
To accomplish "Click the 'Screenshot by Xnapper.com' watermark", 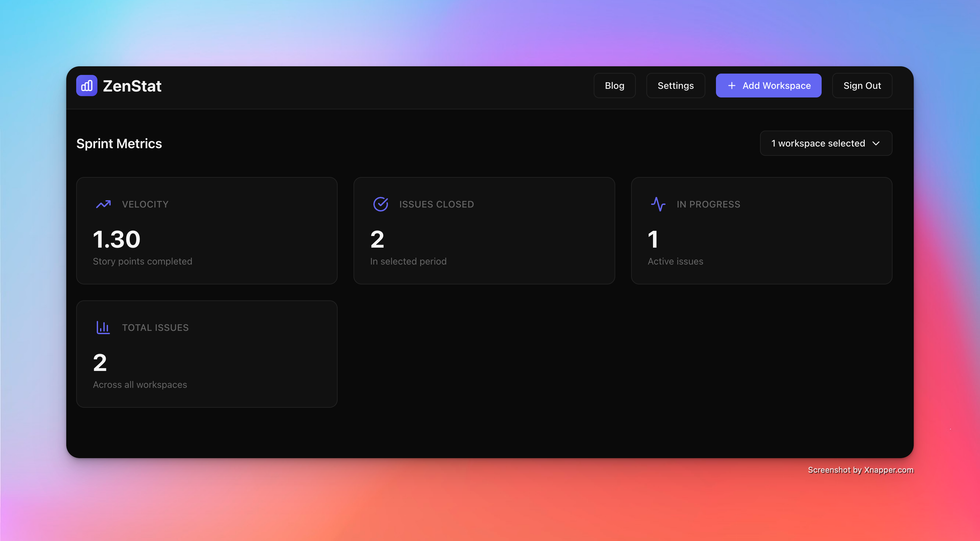I will [860, 470].
